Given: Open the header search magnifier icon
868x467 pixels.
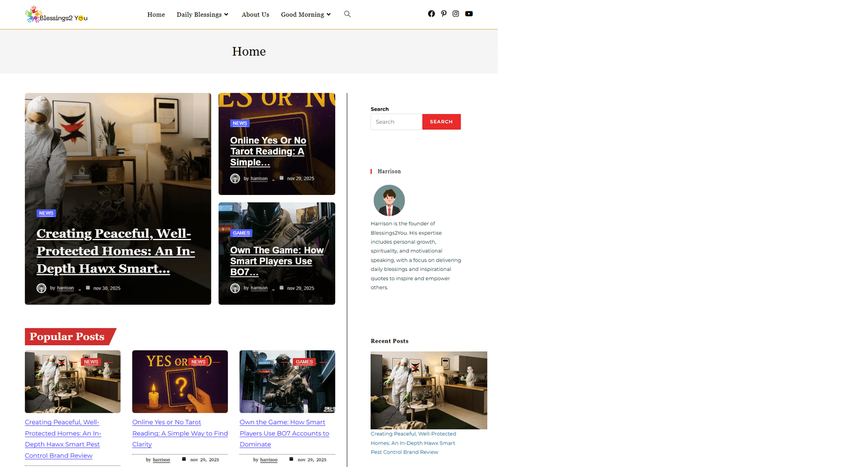Looking at the screenshot, I should click(347, 14).
